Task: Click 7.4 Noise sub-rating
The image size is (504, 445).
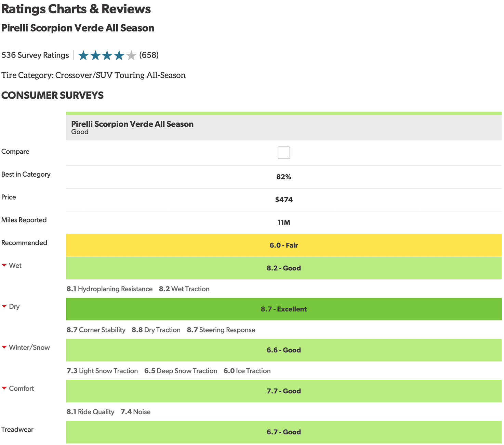Action: [136, 412]
